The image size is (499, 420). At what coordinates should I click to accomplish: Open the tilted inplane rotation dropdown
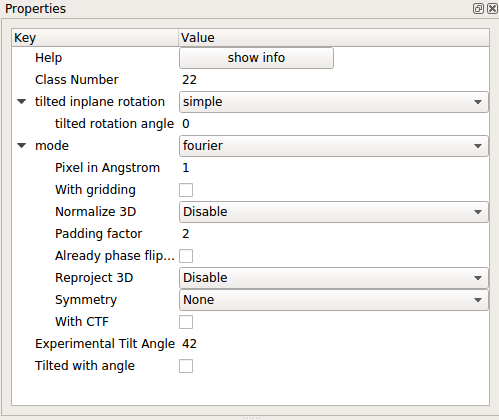tap(334, 102)
